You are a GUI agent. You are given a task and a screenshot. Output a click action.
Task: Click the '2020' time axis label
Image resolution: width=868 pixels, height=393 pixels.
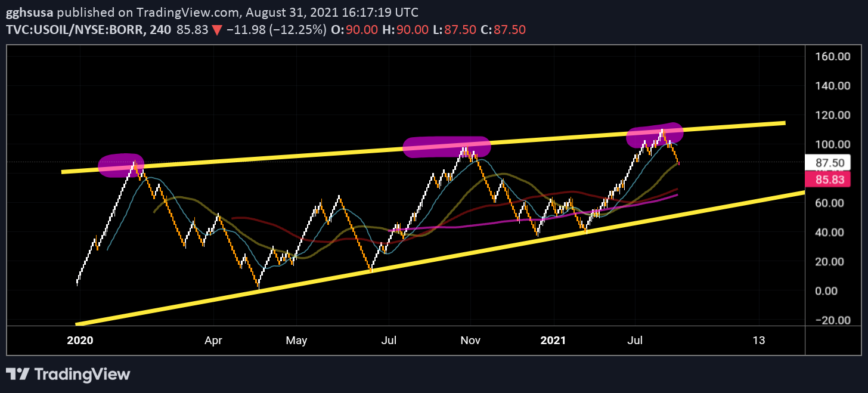(80, 341)
